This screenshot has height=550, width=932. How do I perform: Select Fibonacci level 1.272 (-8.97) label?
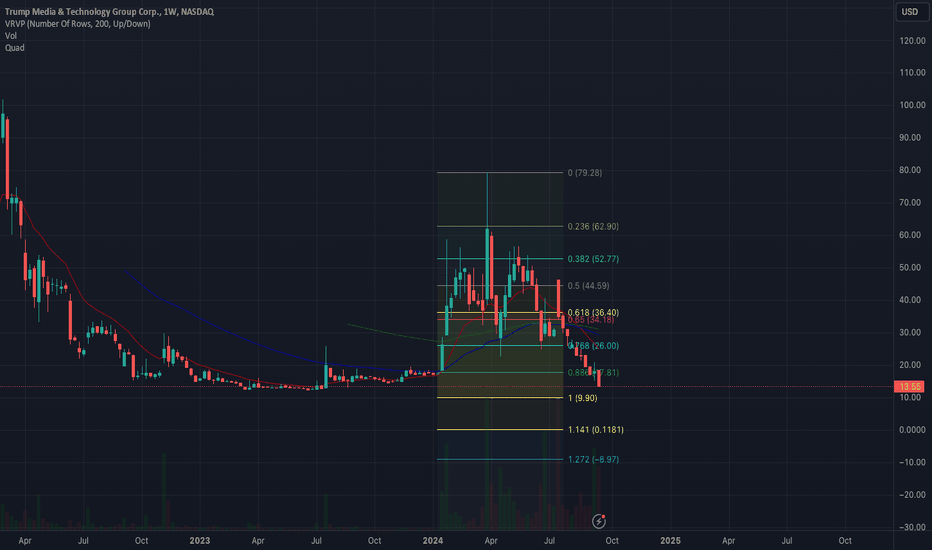593,460
